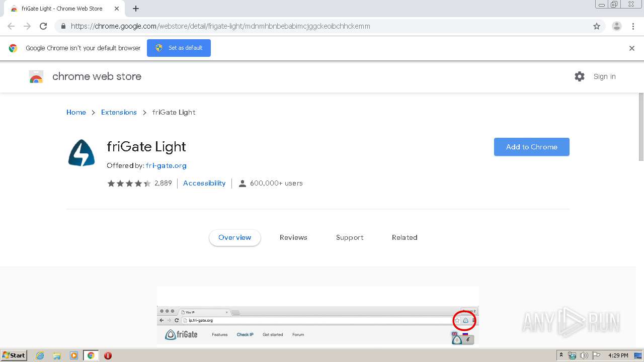644x362 pixels.
Task: Click the star rating for friGate Light
Action: [129, 184]
